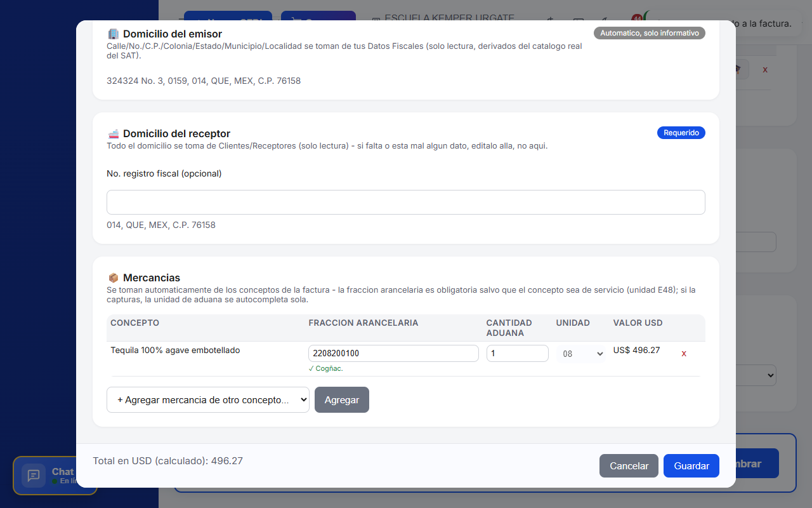812x508 pixels.
Task: Click the Timbrar button behind the dialog
Action: pyautogui.click(x=756, y=464)
